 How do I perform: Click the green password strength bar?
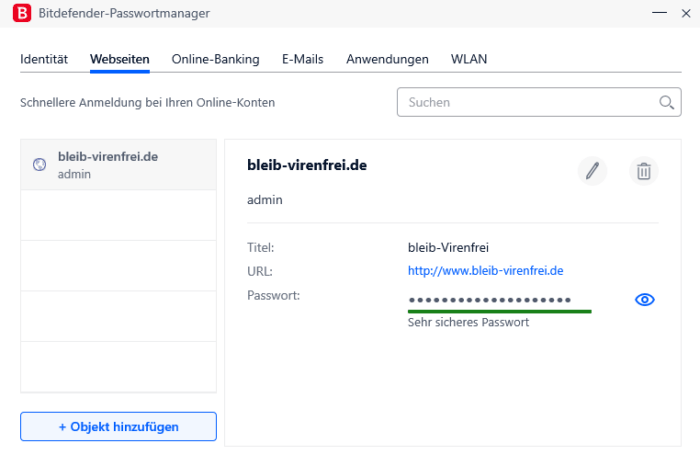coord(500,312)
